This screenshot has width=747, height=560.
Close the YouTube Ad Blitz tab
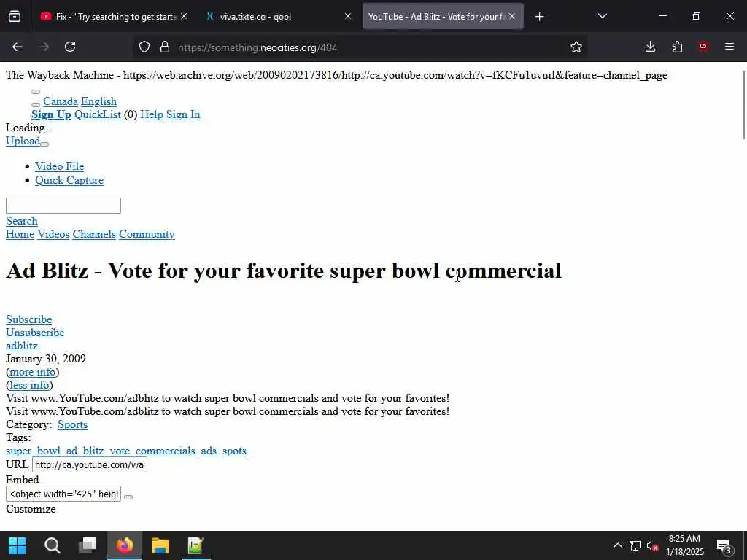tap(512, 16)
